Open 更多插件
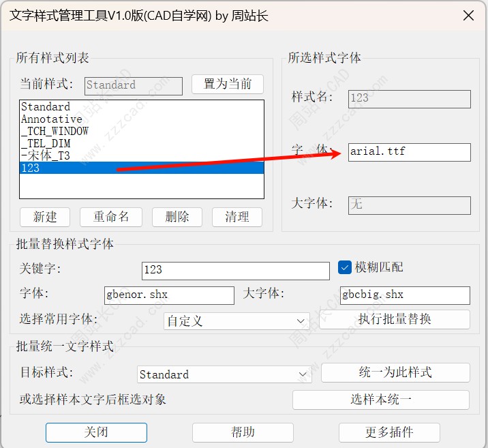The height and width of the screenshot is (448, 488). pos(389,432)
